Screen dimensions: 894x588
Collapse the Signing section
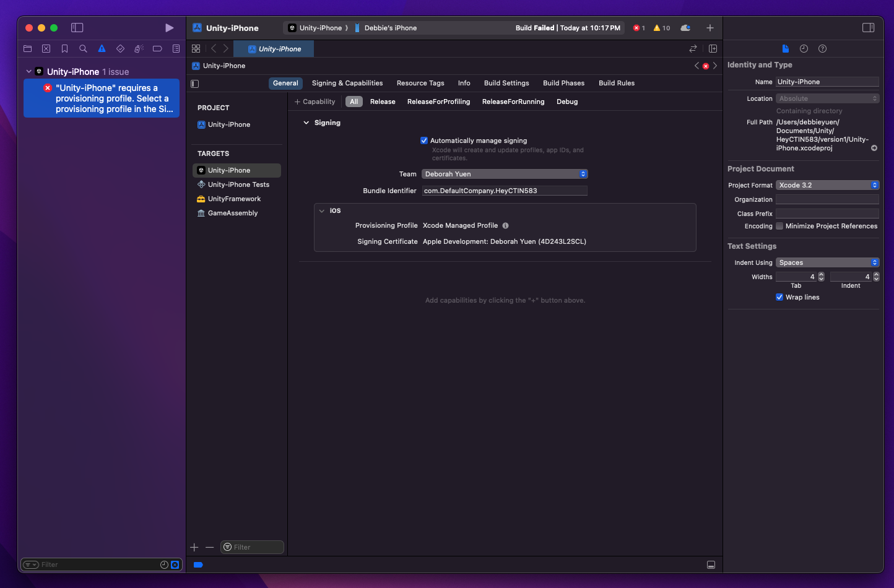pos(306,123)
